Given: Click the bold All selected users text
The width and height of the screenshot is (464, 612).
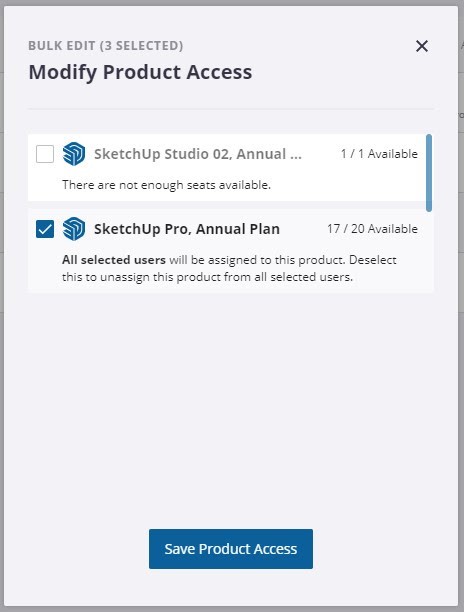Looking at the screenshot, I should coord(114,260).
